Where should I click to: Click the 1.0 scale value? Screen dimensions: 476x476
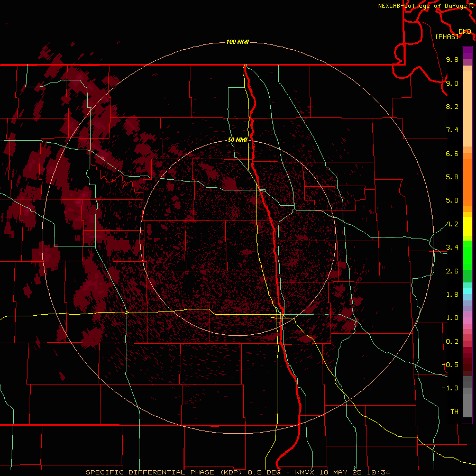pyautogui.click(x=452, y=318)
